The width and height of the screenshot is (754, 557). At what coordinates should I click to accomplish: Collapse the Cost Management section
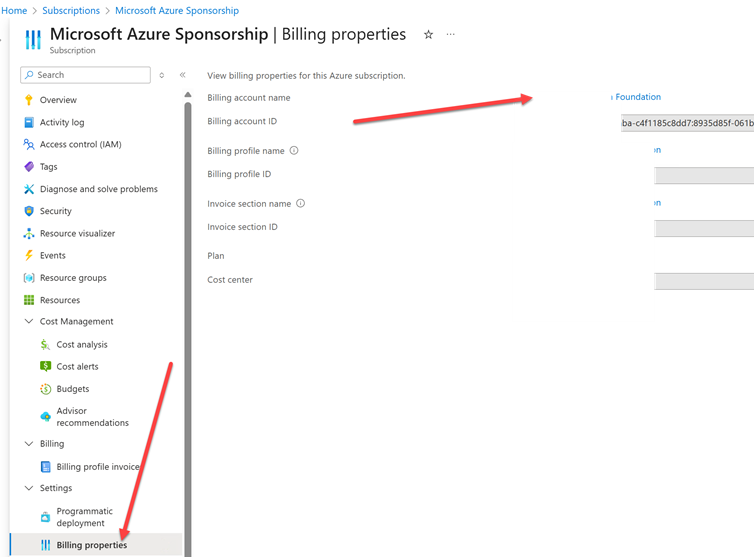[29, 321]
